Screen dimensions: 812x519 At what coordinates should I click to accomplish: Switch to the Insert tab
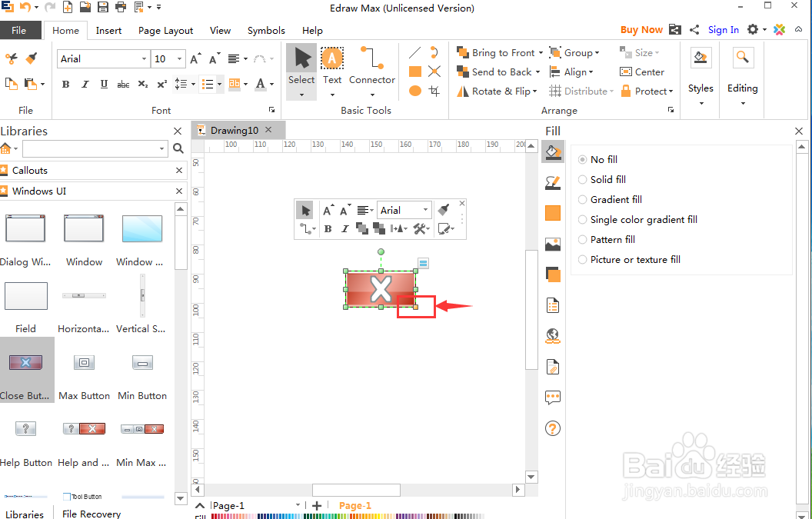(x=108, y=31)
